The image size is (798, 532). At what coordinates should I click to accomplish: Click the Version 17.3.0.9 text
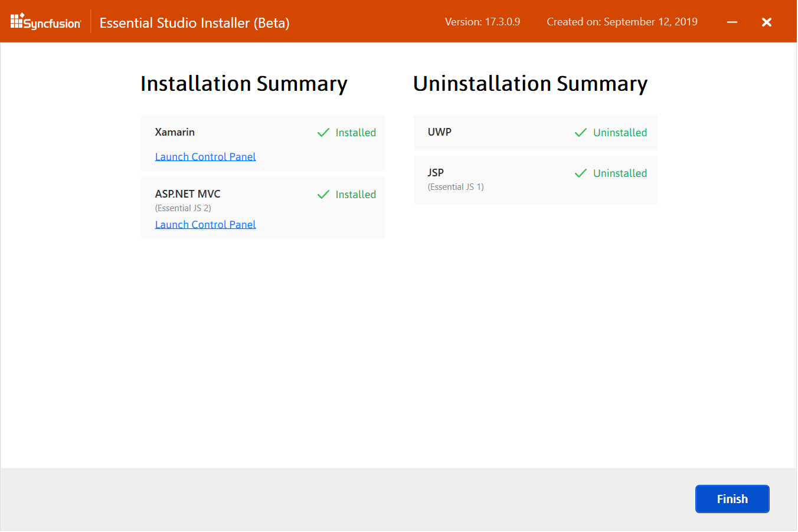[x=482, y=22]
